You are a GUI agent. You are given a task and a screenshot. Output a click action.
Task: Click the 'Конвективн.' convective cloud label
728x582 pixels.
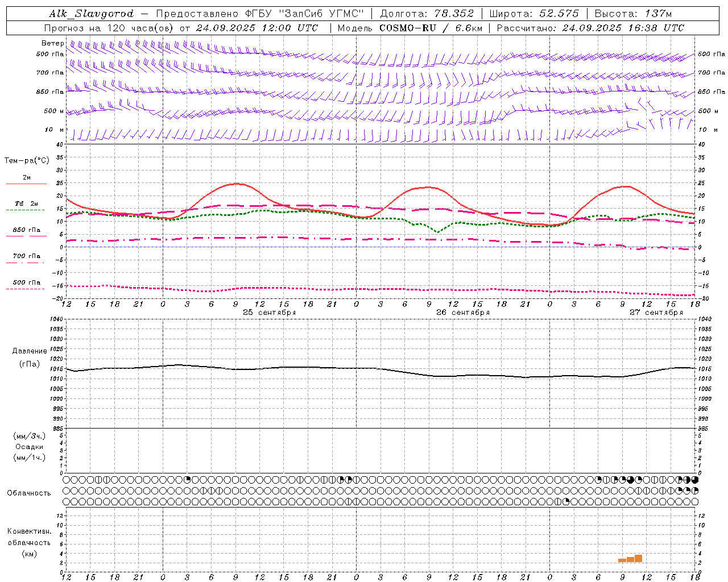pyautogui.click(x=30, y=531)
